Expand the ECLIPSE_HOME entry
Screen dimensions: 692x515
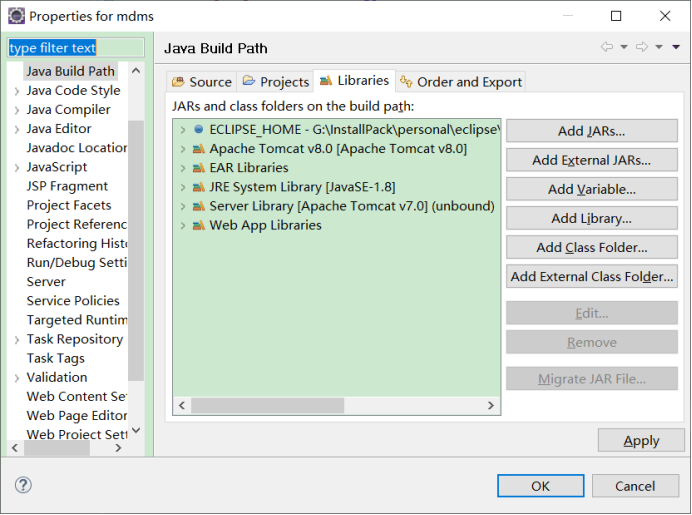point(183,130)
